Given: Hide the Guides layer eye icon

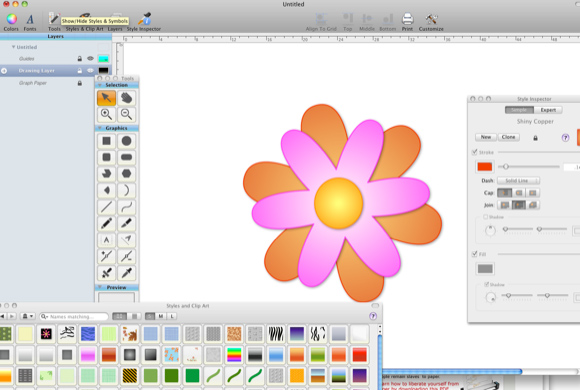Looking at the screenshot, I should (90, 58).
